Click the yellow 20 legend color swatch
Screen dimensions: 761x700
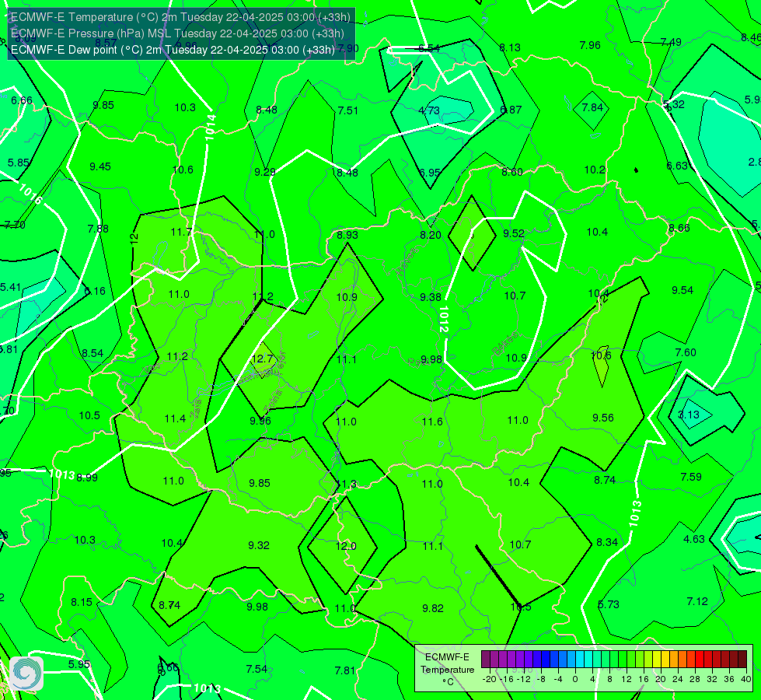657,660
